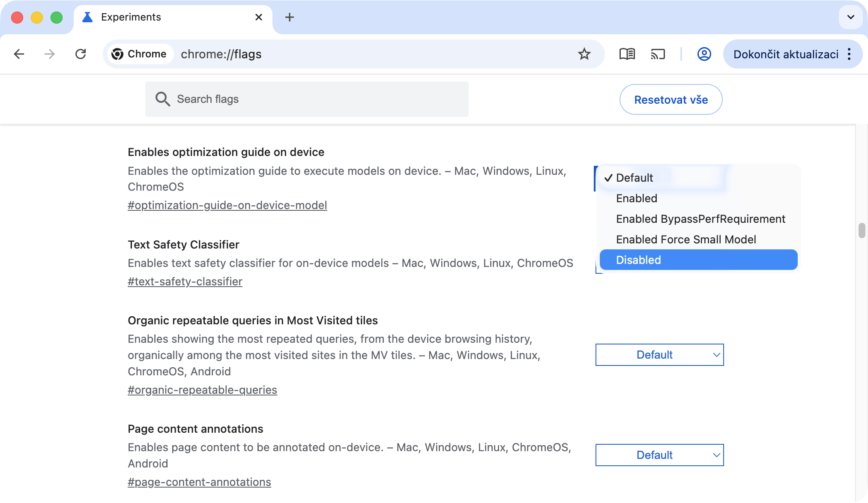Click Page content annotations heading
The width and height of the screenshot is (868, 503).
195,429
